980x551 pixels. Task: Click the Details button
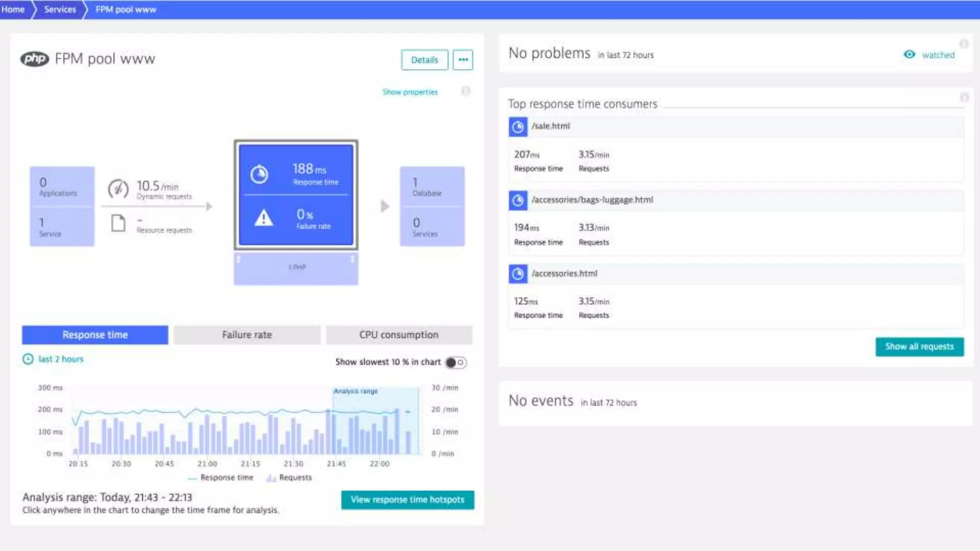424,60
